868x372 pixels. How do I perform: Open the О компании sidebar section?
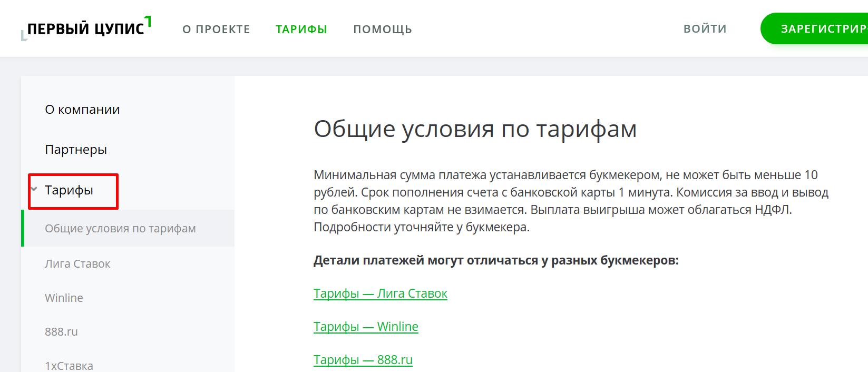(x=82, y=110)
